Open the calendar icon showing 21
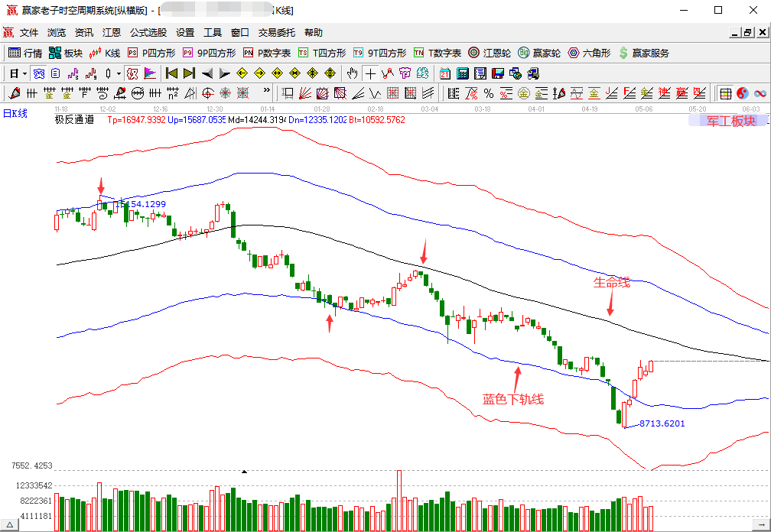This screenshot has width=771, height=532. pyautogui.click(x=445, y=73)
